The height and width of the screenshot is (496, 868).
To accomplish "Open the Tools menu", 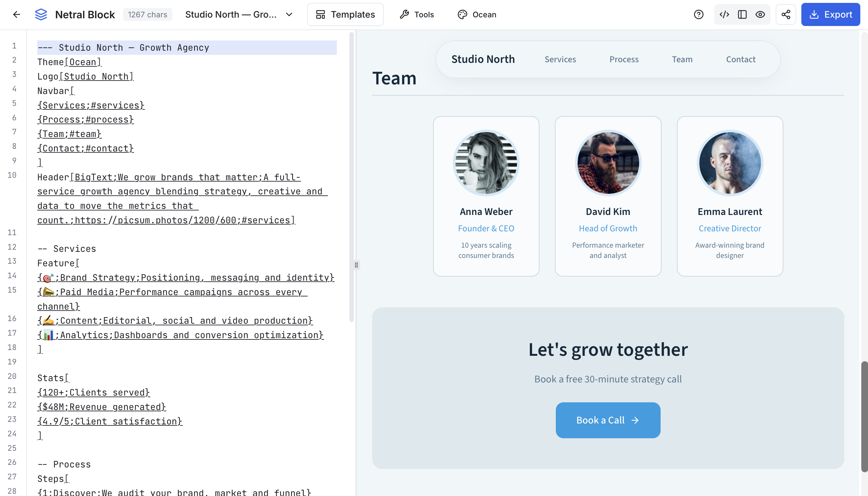I will pyautogui.click(x=417, y=14).
